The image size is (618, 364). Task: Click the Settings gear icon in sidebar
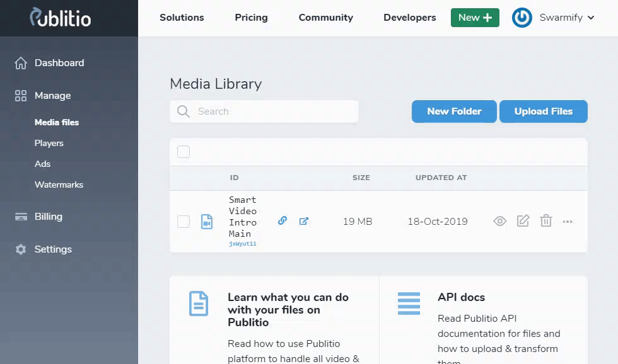pyautogui.click(x=21, y=249)
